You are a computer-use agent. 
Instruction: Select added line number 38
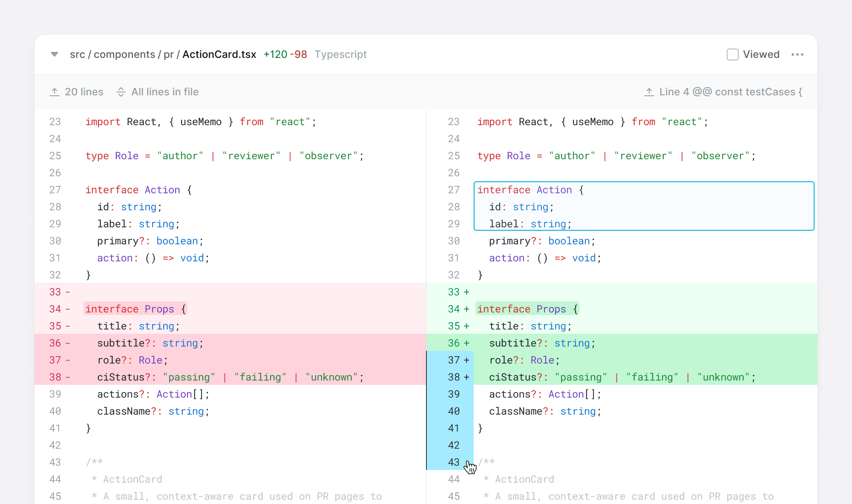coord(454,377)
